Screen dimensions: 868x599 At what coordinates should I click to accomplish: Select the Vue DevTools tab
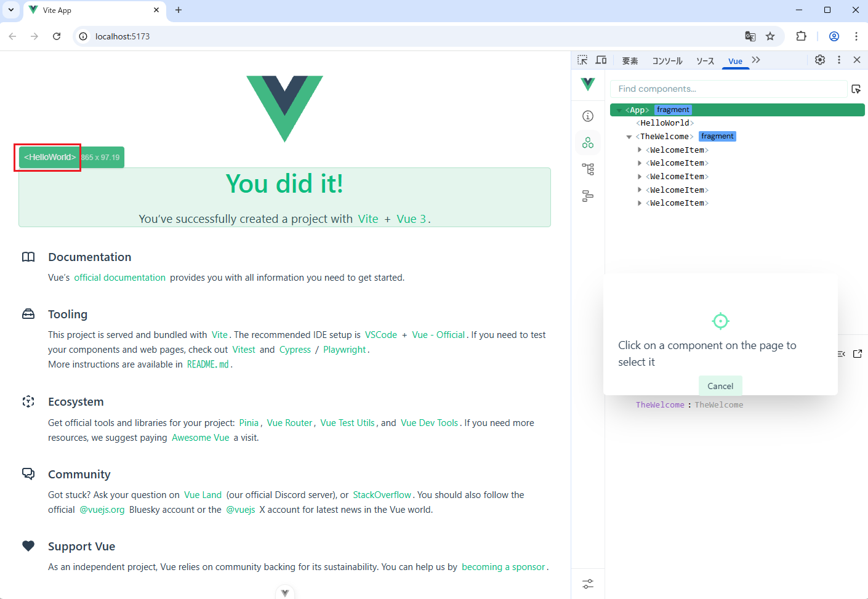(x=735, y=61)
